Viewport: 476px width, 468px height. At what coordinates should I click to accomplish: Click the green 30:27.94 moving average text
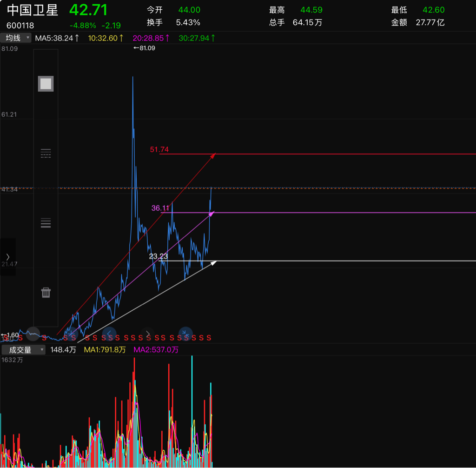click(197, 38)
